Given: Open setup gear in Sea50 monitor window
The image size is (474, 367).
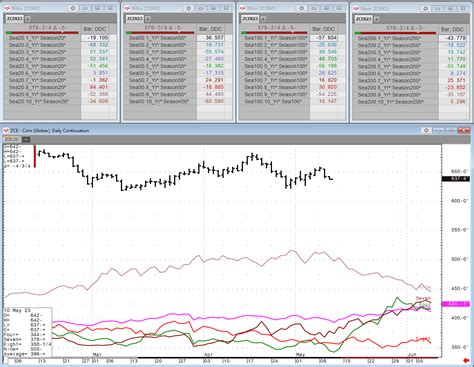Looking at the screenshot, I should pyautogui.click(x=188, y=8).
